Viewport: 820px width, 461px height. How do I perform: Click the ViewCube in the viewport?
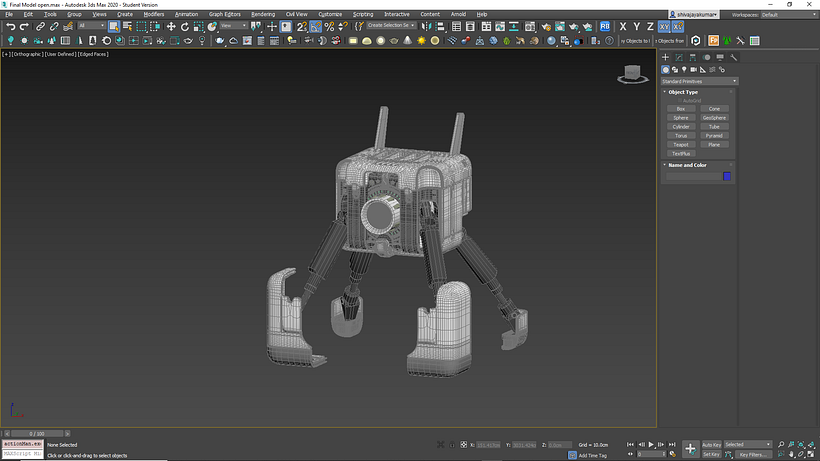tap(632, 74)
